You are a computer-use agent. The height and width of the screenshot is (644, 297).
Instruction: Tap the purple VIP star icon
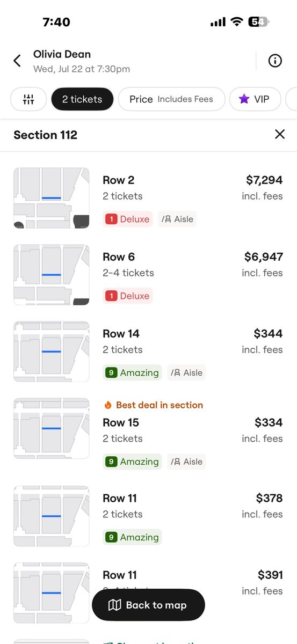[244, 99]
